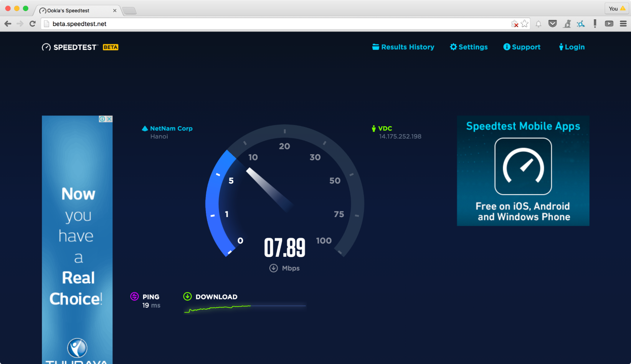This screenshot has width=631, height=364.
Task: Click the server triangle icon next to NetNam Corp
Action: pyautogui.click(x=145, y=128)
